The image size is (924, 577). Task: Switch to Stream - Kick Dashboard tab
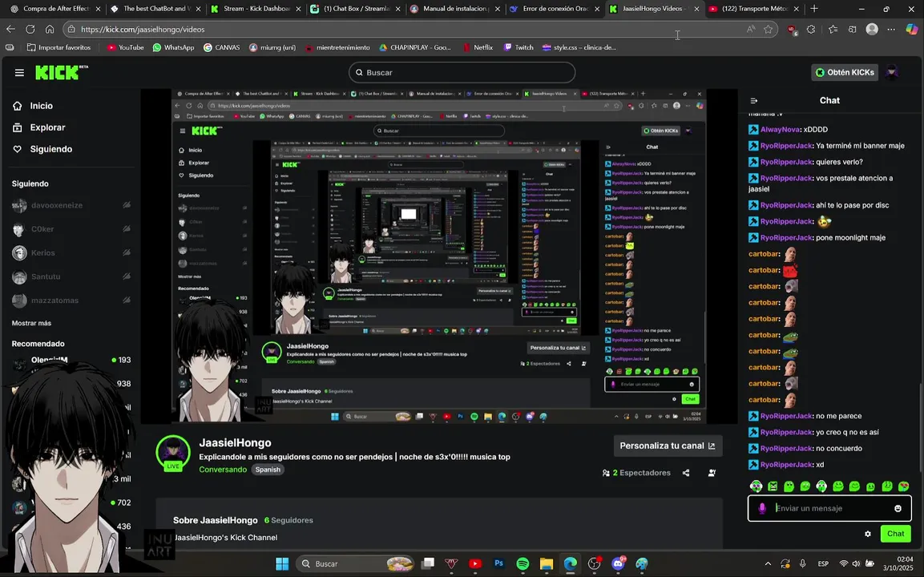tap(255, 9)
